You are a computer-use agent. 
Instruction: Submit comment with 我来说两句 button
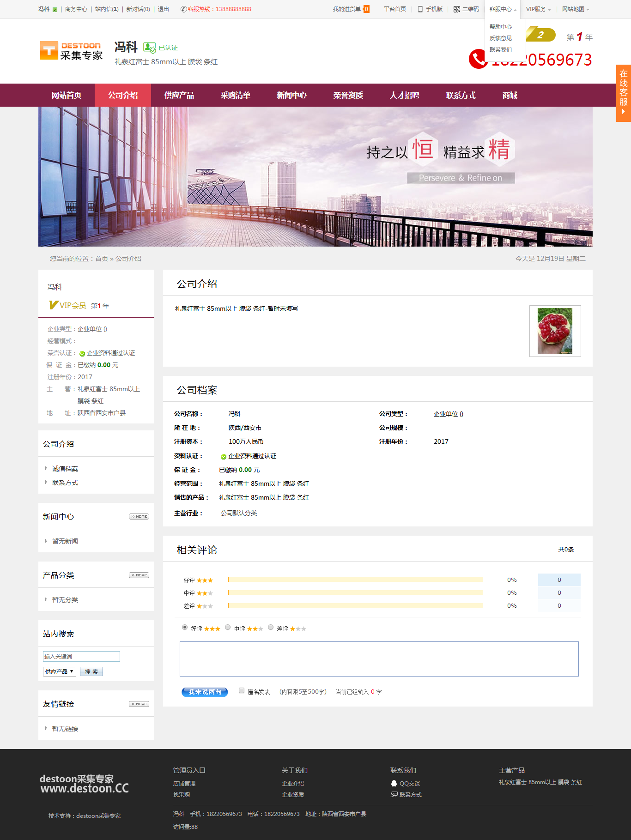205,692
